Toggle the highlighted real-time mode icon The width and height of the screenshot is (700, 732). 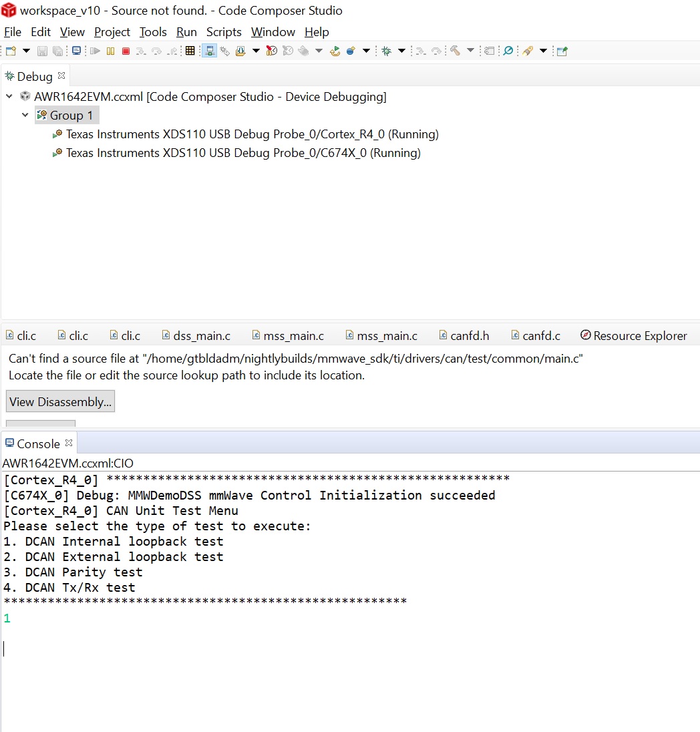210,51
